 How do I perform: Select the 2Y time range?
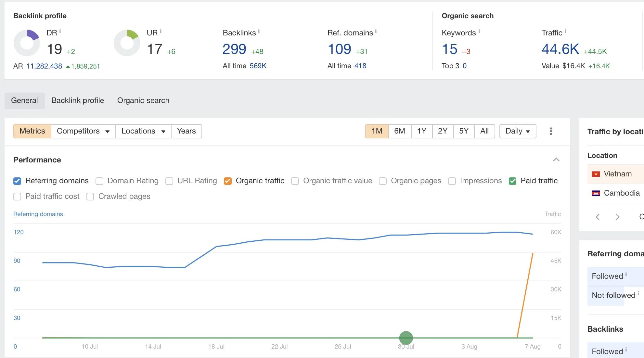(443, 131)
